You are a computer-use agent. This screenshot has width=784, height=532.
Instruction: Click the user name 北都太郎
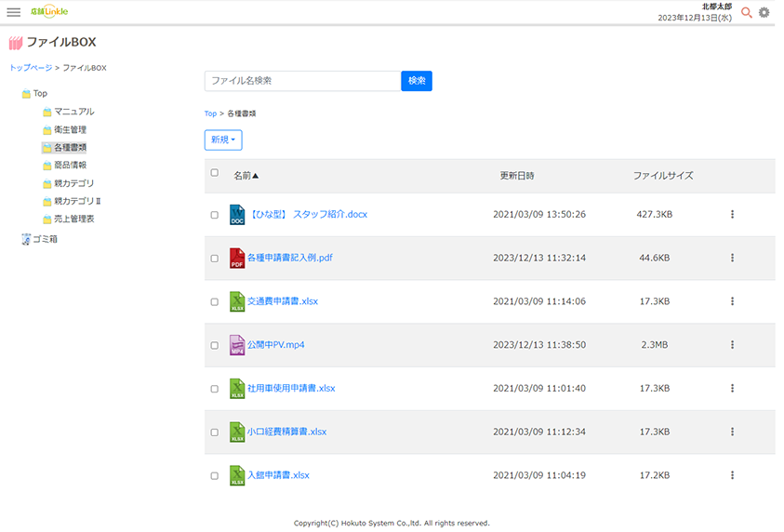click(717, 7)
